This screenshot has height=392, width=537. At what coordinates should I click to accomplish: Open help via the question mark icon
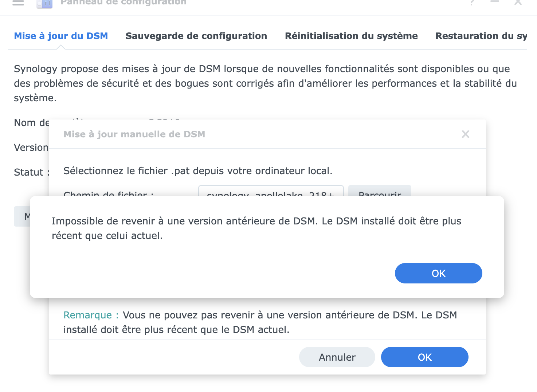472,3
